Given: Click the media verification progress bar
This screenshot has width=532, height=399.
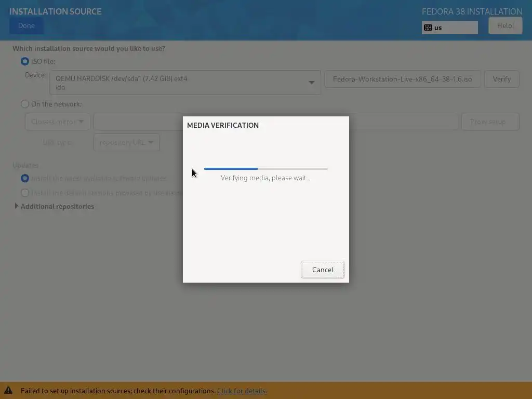Looking at the screenshot, I should (265, 169).
